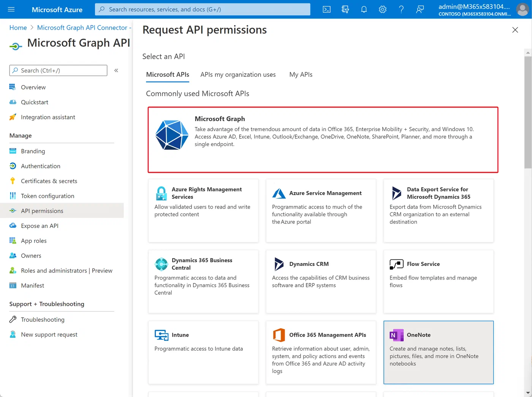Switch to the My APIs tab
This screenshot has width=532, height=397.
coord(301,75)
